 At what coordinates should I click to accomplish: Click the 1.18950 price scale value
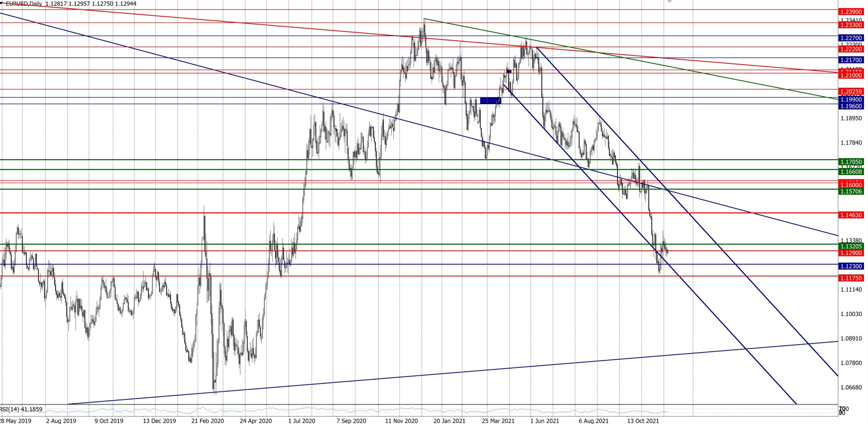click(x=851, y=118)
